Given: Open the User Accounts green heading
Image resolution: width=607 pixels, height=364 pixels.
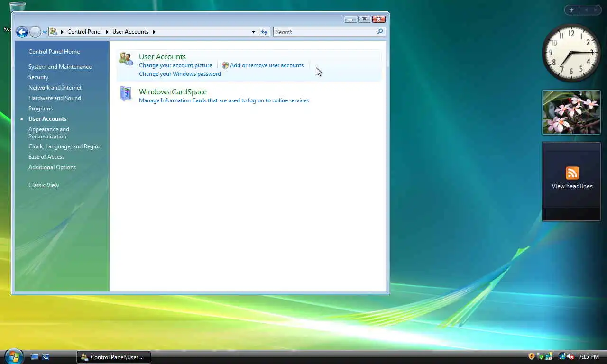Looking at the screenshot, I should (162, 56).
